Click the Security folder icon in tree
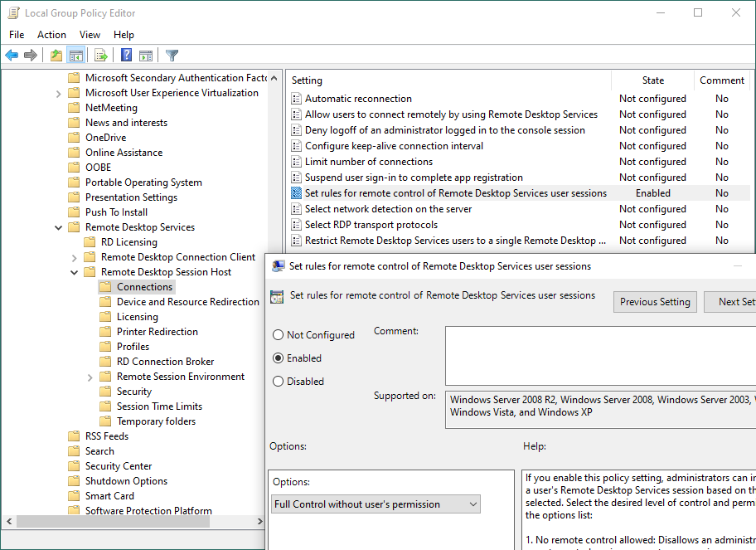The height and width of the screenshot is (550, 756). point(105,392)
